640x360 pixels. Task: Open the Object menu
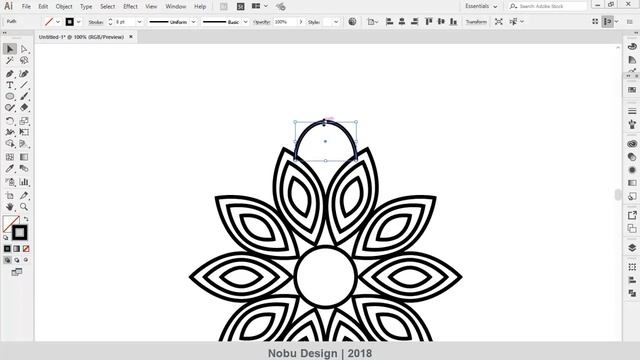64,7
